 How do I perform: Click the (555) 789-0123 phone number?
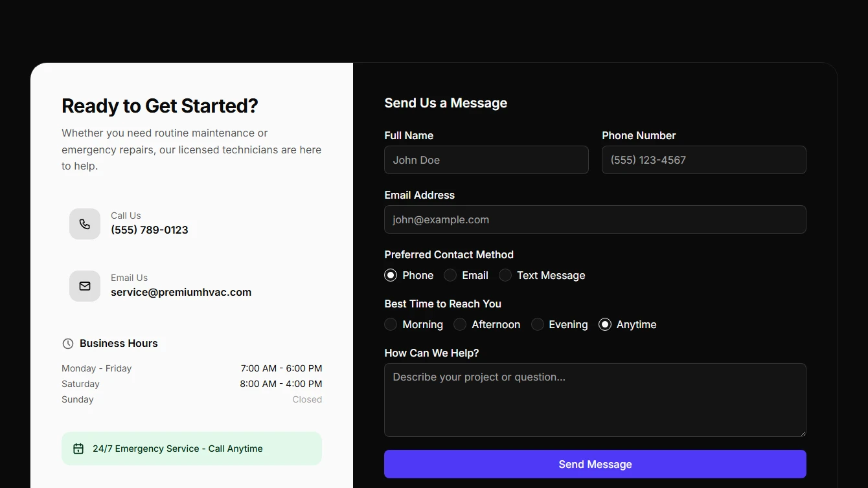tap(150, 230)
